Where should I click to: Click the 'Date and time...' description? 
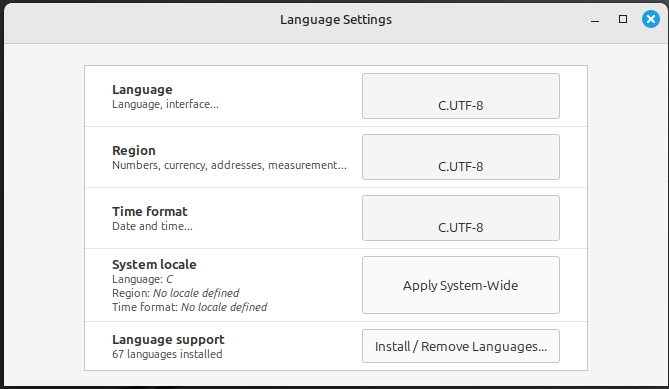(x=152, y=226)
